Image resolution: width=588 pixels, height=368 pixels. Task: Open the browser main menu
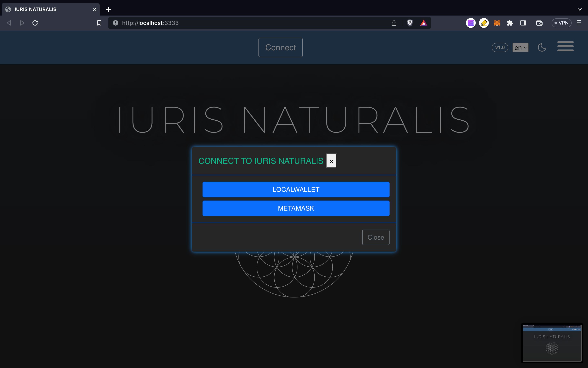(x=579, y=23)
